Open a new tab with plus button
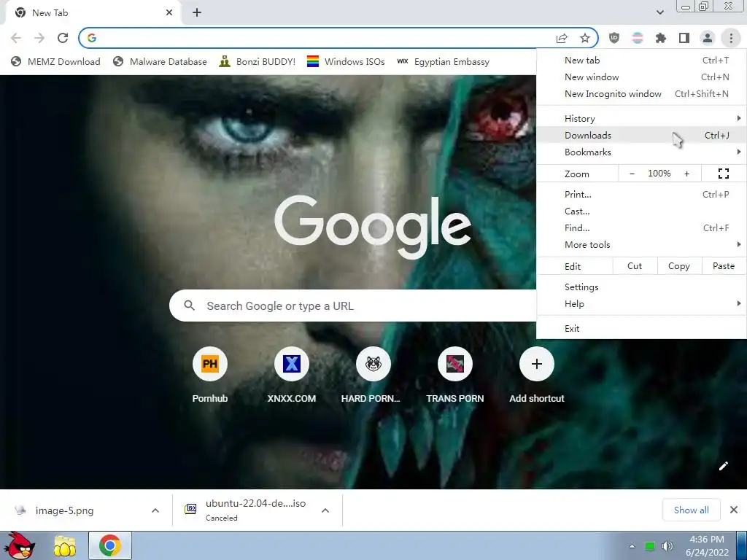Screen dimensions: 747x560 197,13
